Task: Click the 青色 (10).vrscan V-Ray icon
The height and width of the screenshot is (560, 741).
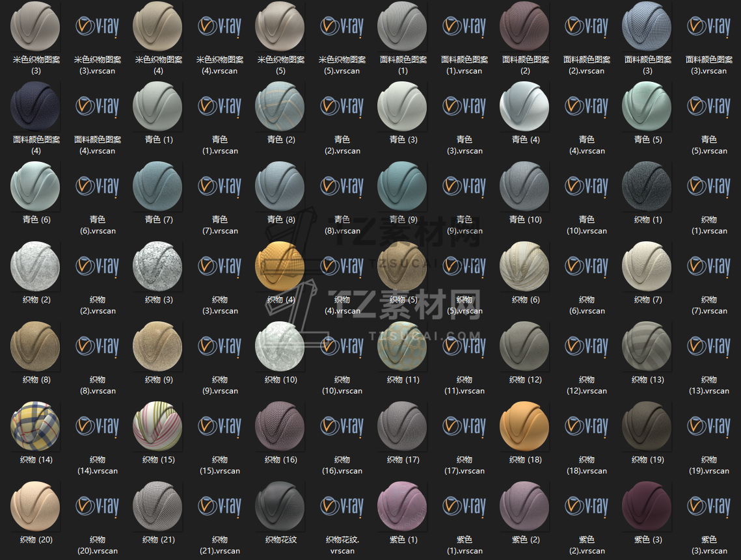Action: click(587, 186)
